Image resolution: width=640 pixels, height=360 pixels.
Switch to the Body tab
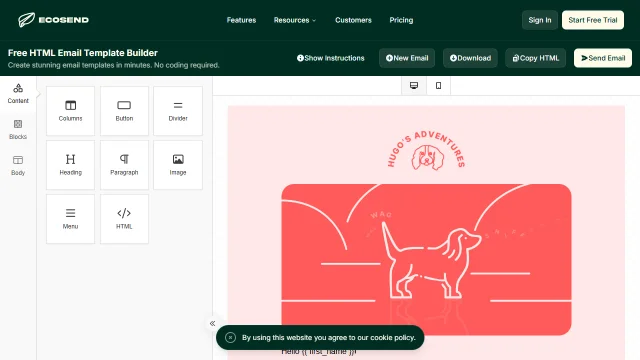click(x=18, y=166)
